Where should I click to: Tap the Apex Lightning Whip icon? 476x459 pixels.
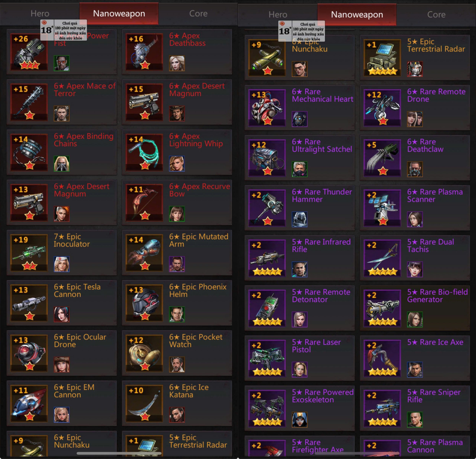[144, 152]
